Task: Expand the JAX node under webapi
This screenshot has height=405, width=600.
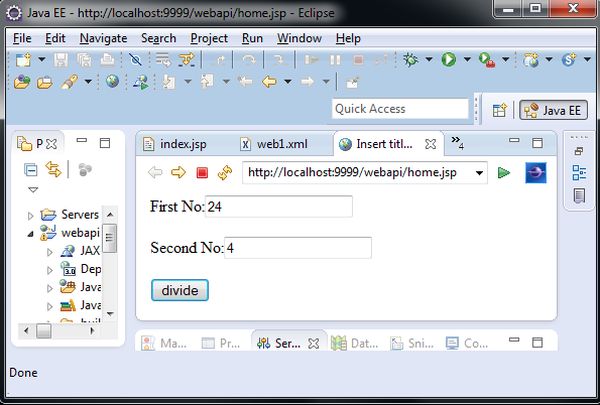Action: point(49,252)
